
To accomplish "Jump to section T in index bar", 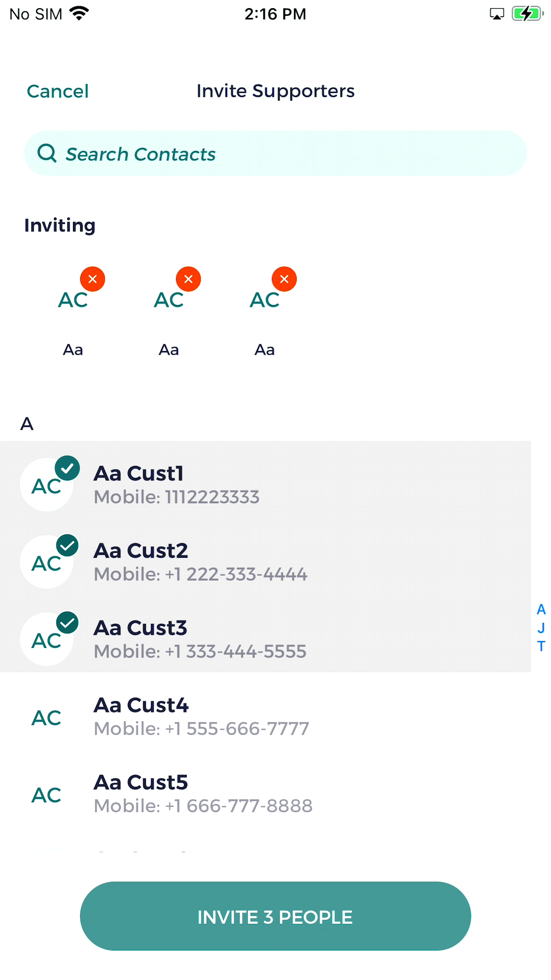I will coord(541,646).
